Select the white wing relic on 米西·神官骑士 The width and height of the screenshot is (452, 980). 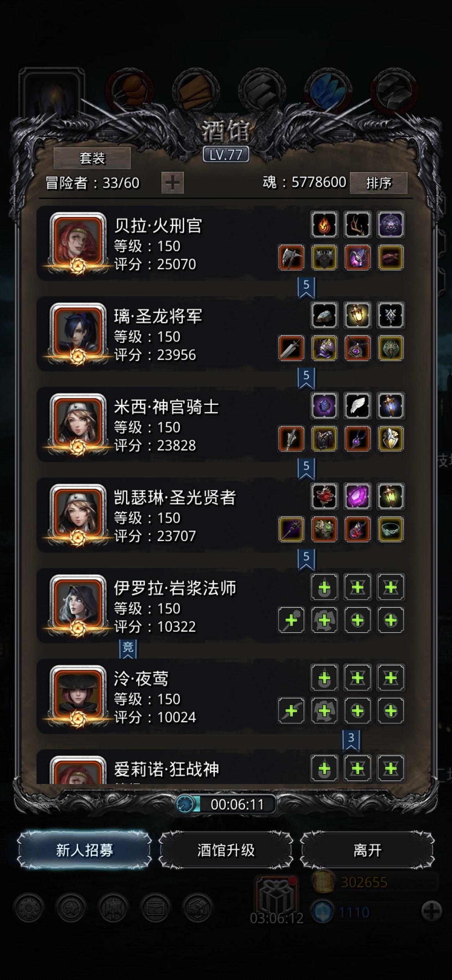tap(357, 406)
